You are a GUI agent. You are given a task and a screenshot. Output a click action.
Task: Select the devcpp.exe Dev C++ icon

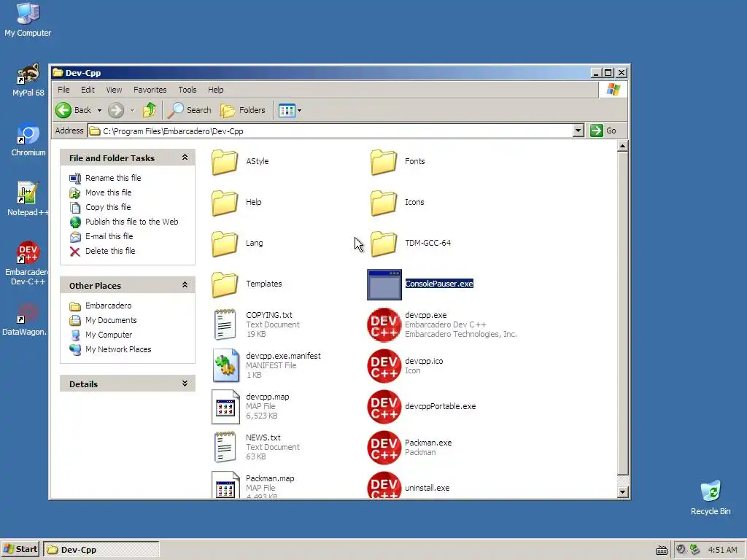(x=384, y=324)
